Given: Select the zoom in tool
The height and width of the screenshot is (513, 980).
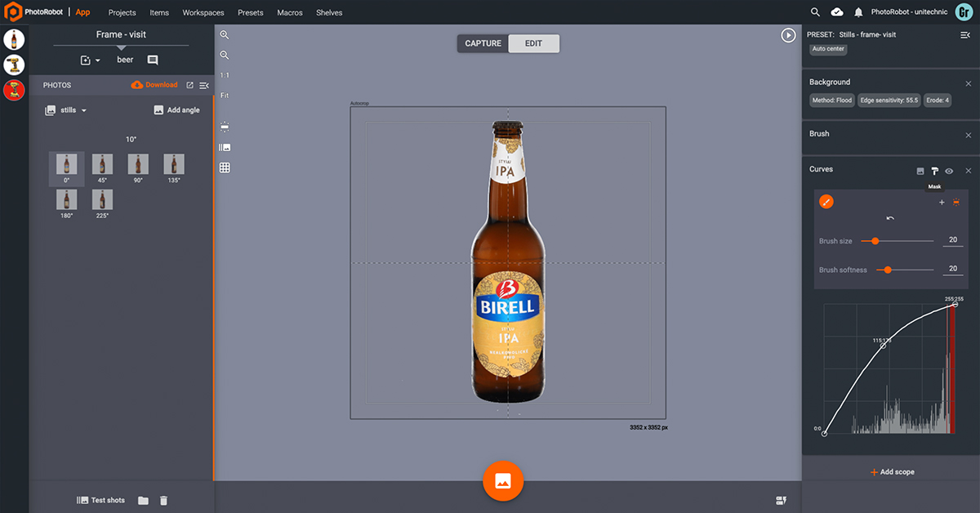Looking at the screenshot, I should (x=225, y=34).
